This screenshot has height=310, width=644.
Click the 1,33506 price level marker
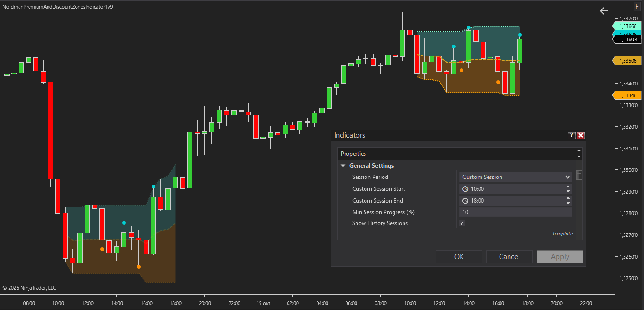(x=627, y=61)
